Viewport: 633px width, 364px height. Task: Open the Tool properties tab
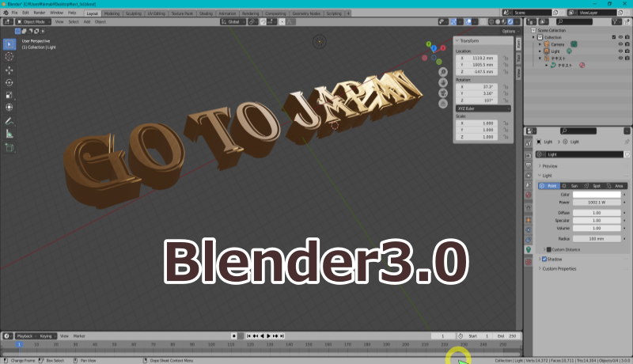point(529,143)
